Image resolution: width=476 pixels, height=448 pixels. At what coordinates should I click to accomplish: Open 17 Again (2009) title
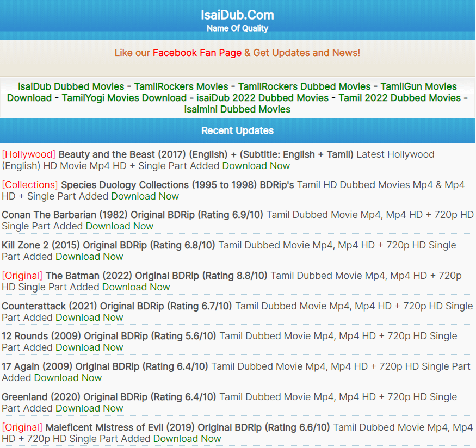tap(105, 366)
